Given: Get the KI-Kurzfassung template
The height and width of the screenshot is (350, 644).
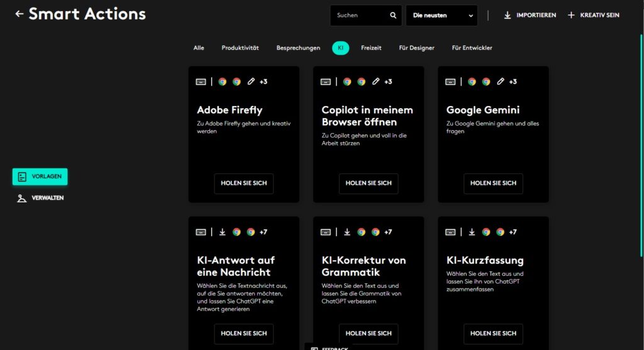Looking at the screenshot, I should tap(493, 334).
